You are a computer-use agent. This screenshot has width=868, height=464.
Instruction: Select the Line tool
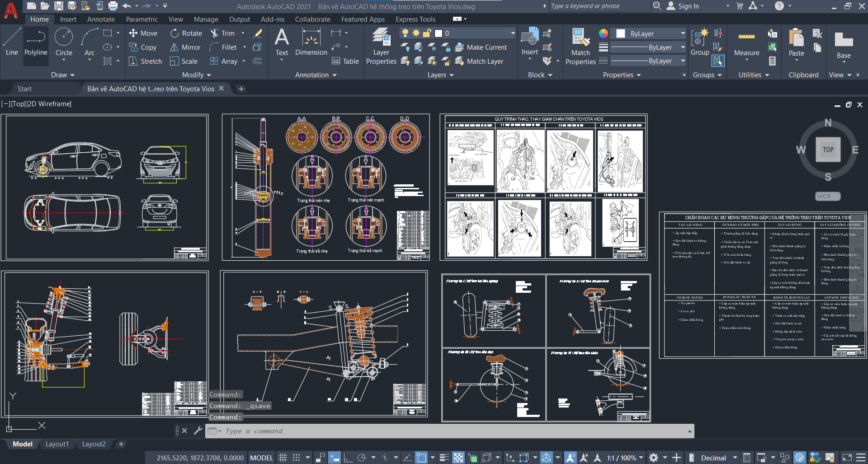pyautogui.click(x=12, y=42)
